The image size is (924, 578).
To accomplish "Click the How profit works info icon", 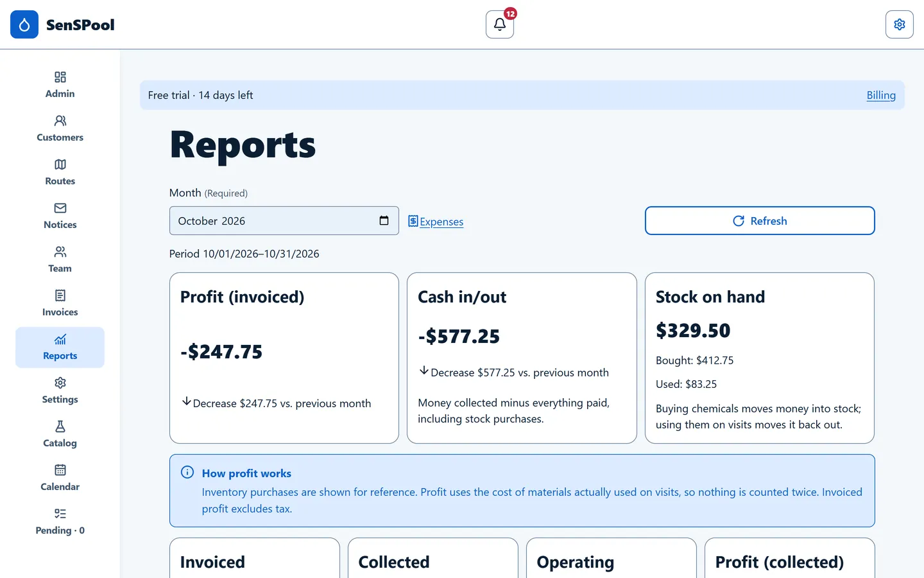I will [187, 473].
